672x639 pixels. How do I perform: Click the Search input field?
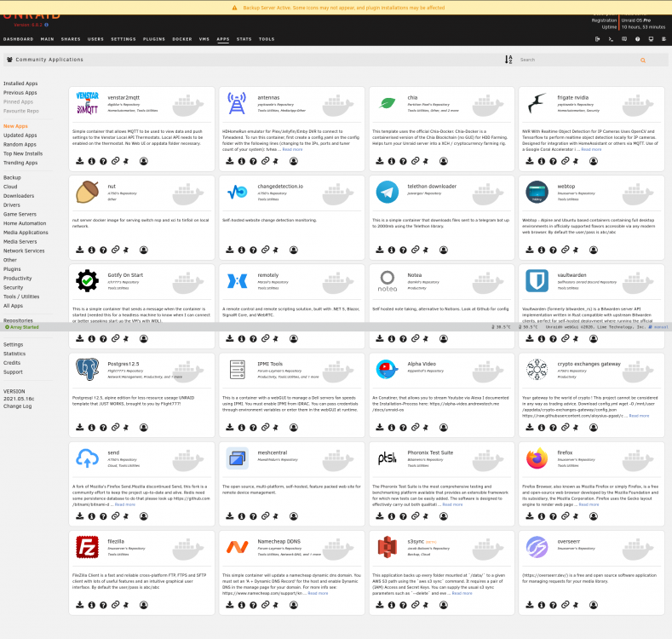pos(577,60)
